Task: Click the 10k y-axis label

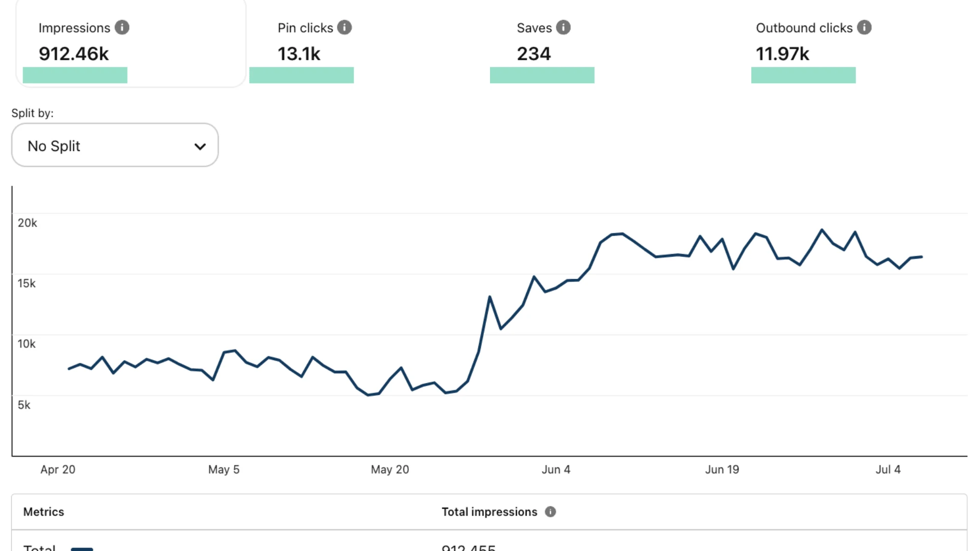Action: click(x=27, y=344)
